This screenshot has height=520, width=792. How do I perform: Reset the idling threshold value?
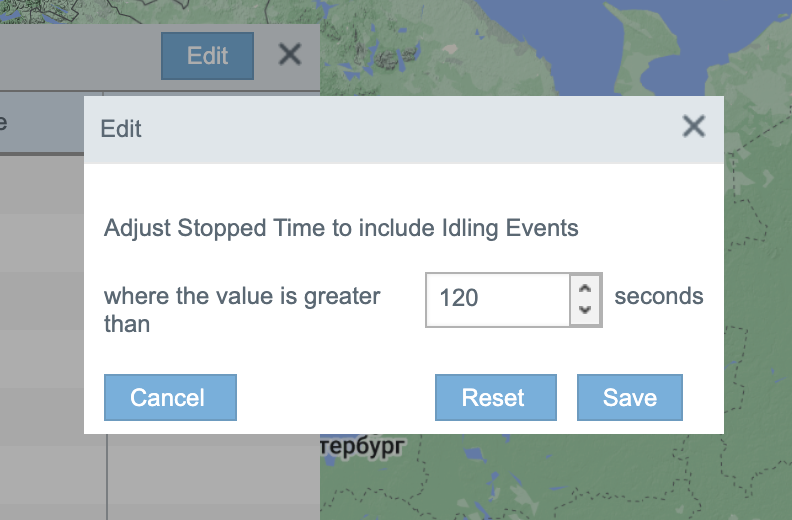tap(494, 398)
